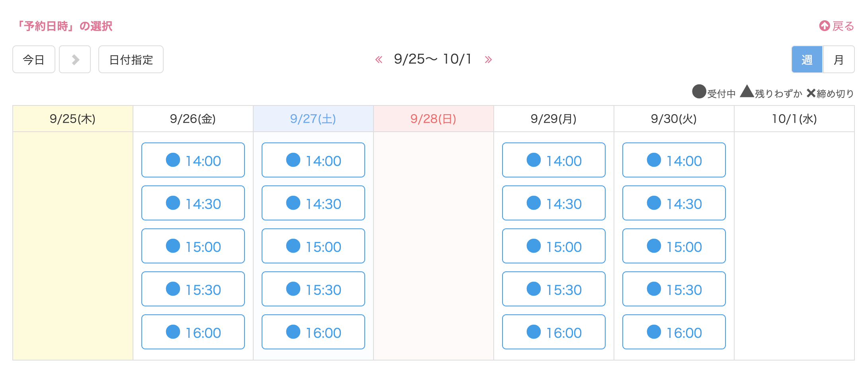The height and width of the screenshot is (382, 868).
Task: Select the 9/28(日) column header
Action: pyautogui.click(x=433, y=119)
